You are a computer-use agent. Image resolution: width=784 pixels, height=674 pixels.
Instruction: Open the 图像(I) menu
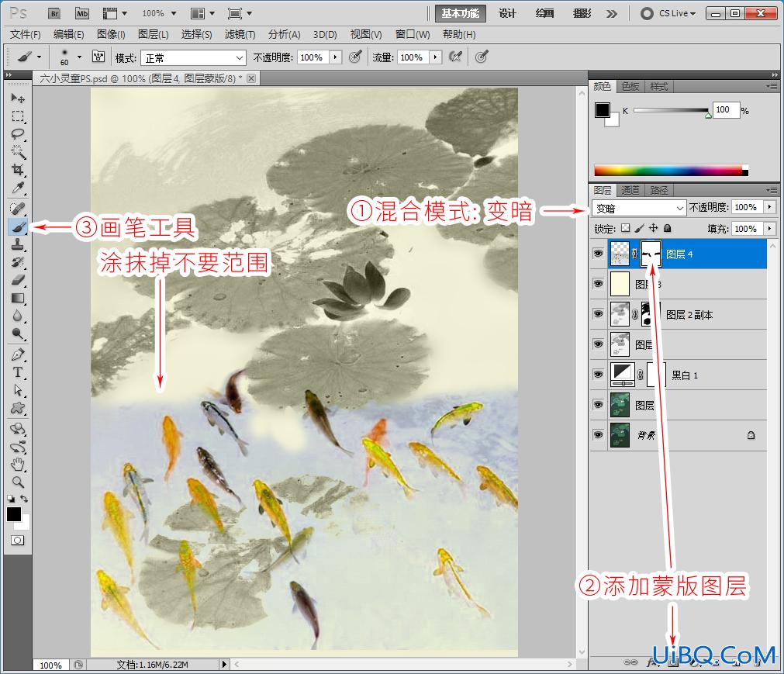tap(111, 34)
